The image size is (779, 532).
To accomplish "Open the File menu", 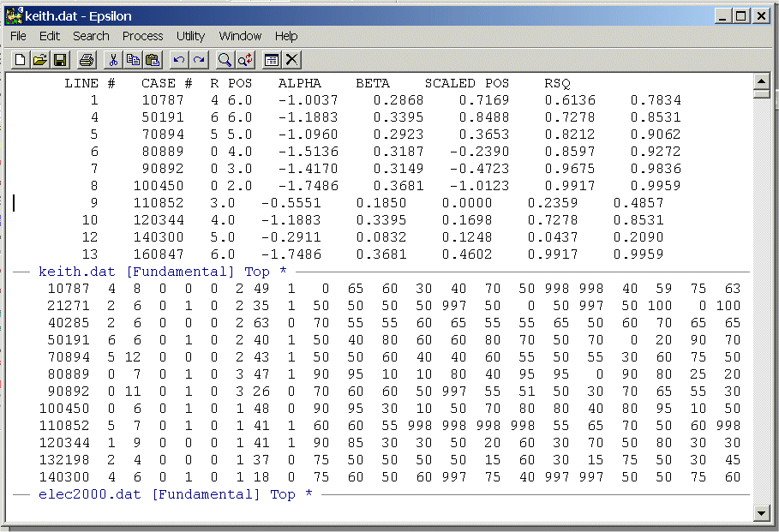I will [18, 36].
